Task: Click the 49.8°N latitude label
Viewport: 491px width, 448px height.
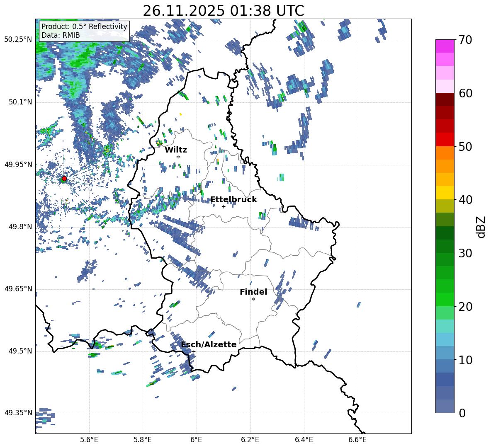Action: click(21, 227)
